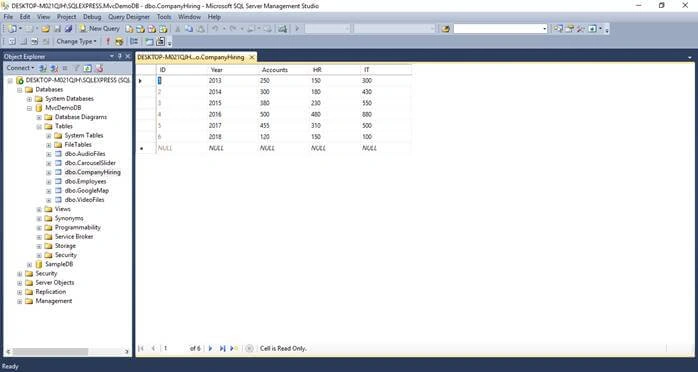The width and height of the screenshot is (698, 372).
Task: Open the Find combo box dropdown
Action: pyautogui.click(x=544, y=28)
